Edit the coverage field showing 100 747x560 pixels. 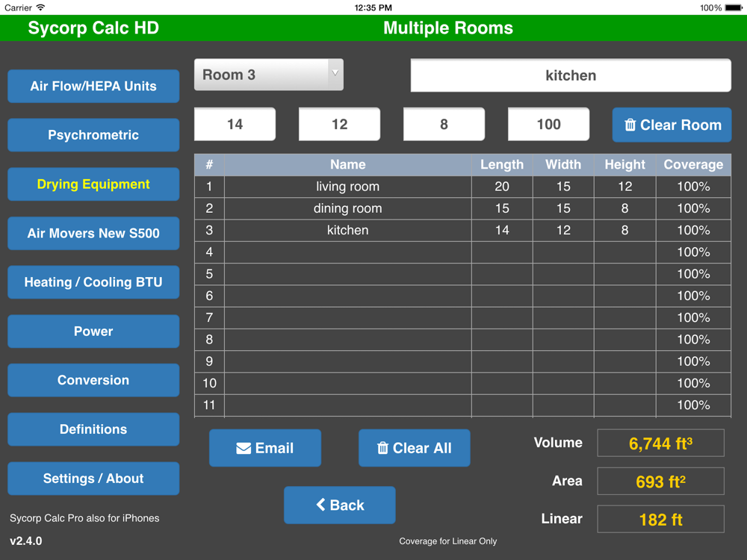tap(548, 124)
